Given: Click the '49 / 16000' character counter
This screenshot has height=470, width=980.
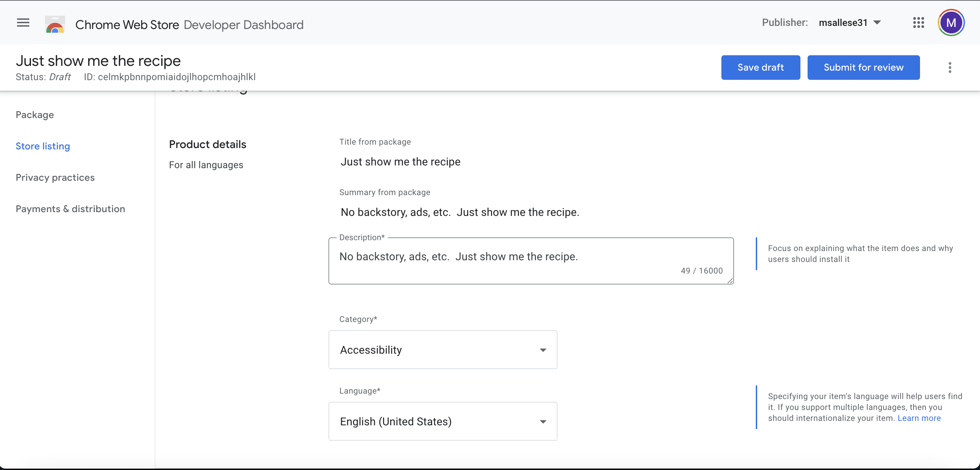Looking at the screenshot, I should pyautogui.click(x=702, y=270).
